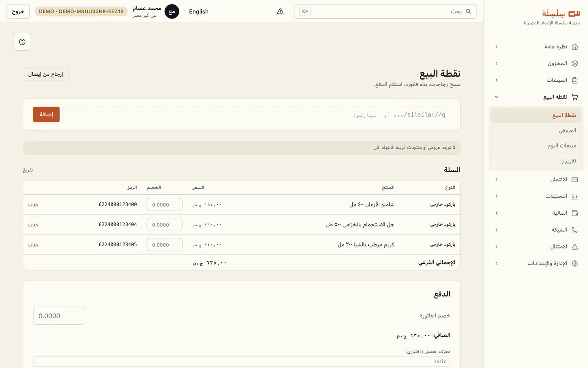Open مبيعات اليوم submenu item
This screenshot has height=368, width=588.
536,146
